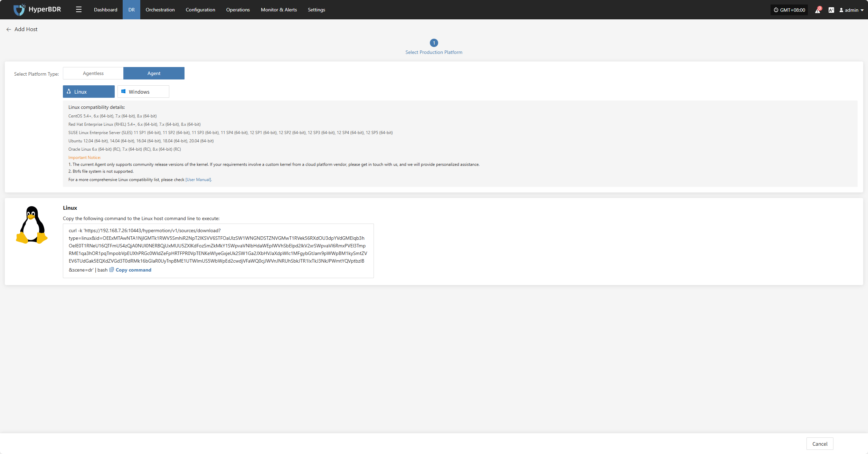Screen dimensions: 868x454
Task: Open the DR menu
Action: (x=131, y=10)
